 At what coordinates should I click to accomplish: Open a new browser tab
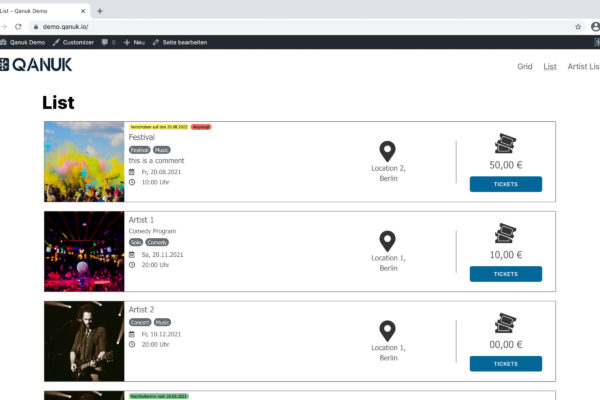point(100,11)
